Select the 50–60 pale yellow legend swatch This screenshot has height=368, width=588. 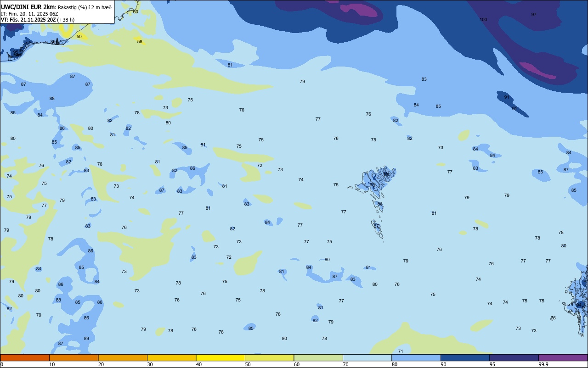pos(269,358)
